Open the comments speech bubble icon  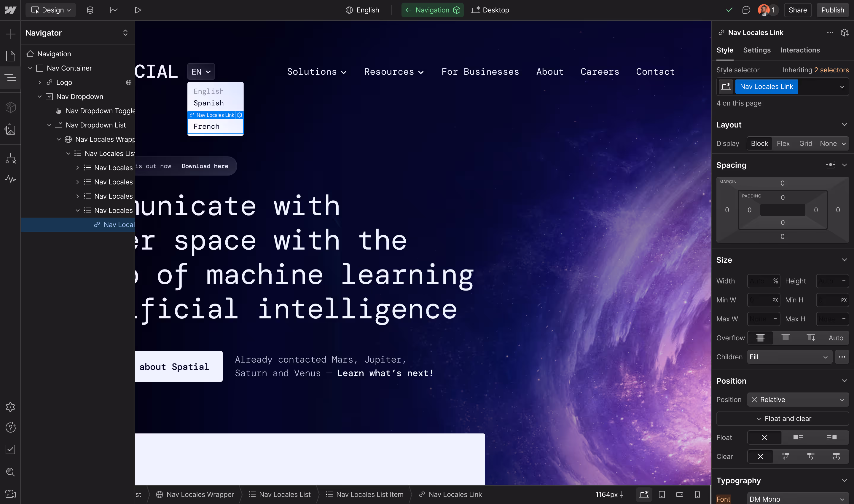coord(746,10)
